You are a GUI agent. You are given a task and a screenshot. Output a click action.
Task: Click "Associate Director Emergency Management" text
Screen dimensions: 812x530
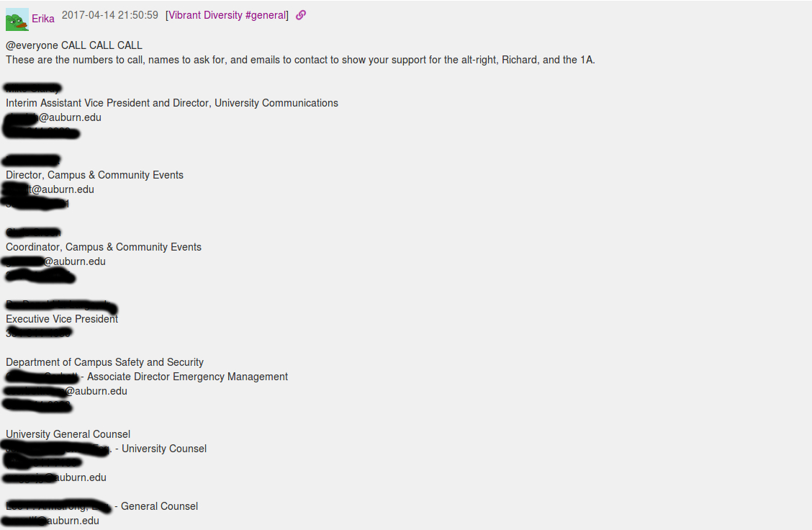187,377
